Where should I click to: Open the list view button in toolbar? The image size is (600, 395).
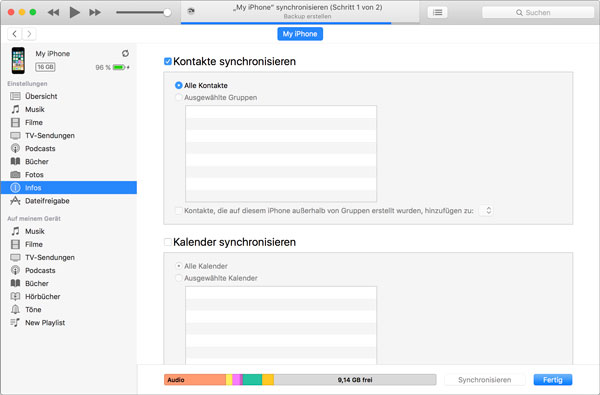437,13
